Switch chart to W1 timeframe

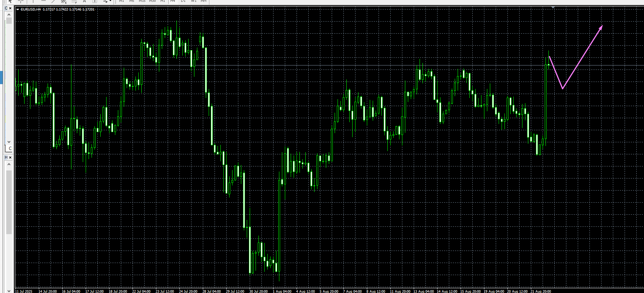coord(194,1)
